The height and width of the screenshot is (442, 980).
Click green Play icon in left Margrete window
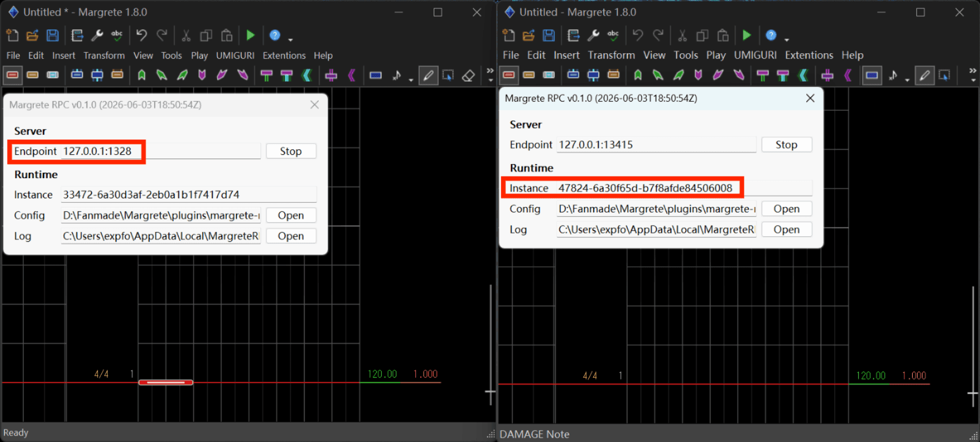(250, 35)
